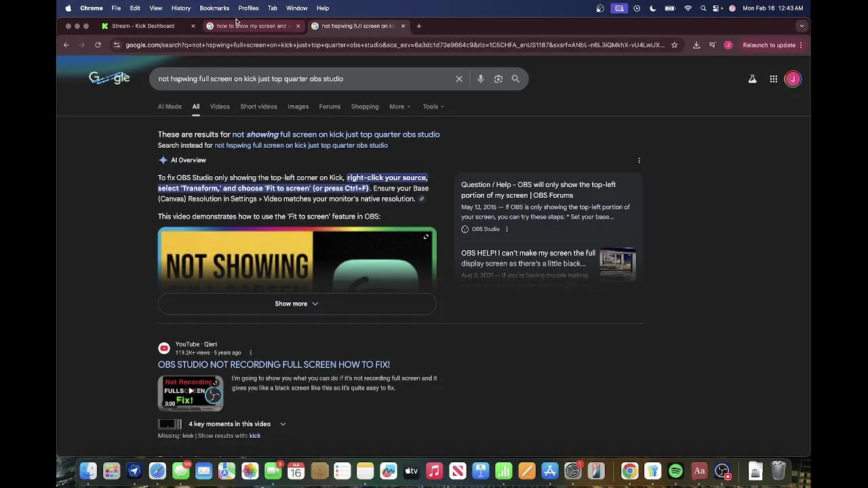Start a voice search with the microphone

[x=480, y=79]
